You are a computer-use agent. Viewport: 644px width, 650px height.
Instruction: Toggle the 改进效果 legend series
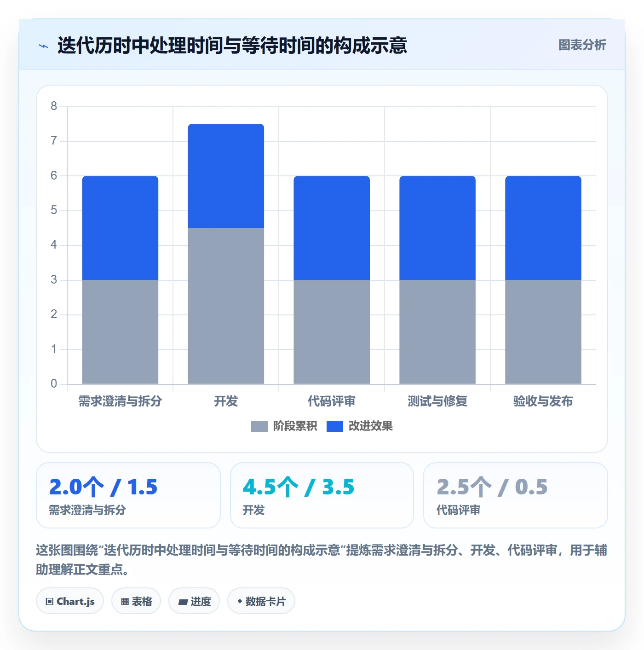(x=360, y=426)
